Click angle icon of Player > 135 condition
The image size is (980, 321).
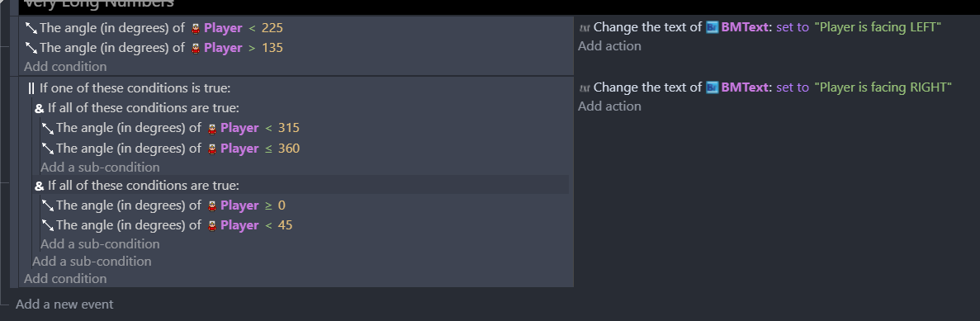click(x=31, y=48)
